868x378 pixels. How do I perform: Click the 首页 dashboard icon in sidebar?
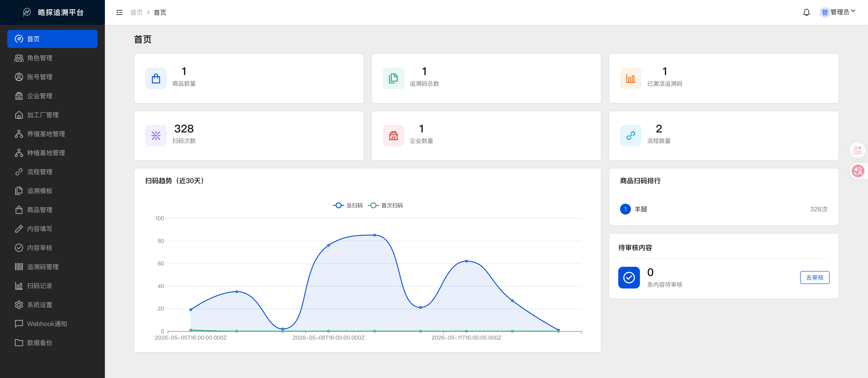tap(19, 39)
